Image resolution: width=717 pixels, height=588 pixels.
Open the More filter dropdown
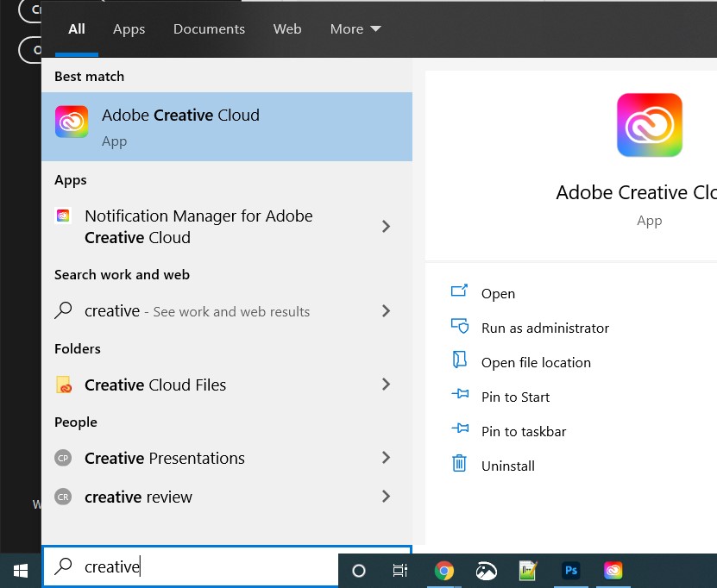coord(355,29)
